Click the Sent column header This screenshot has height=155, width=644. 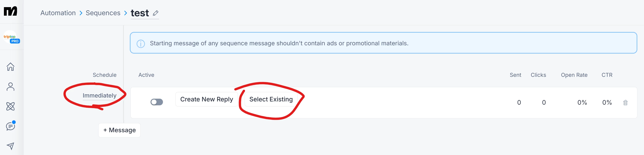(515, 75)
